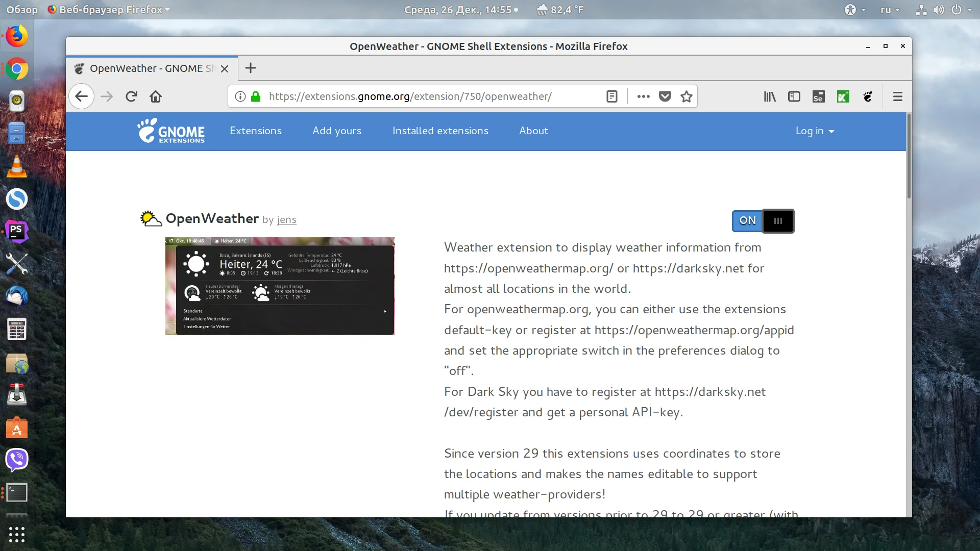Go to Firefox home page icon
Screen dimensions: 980x551
point(156,96)
